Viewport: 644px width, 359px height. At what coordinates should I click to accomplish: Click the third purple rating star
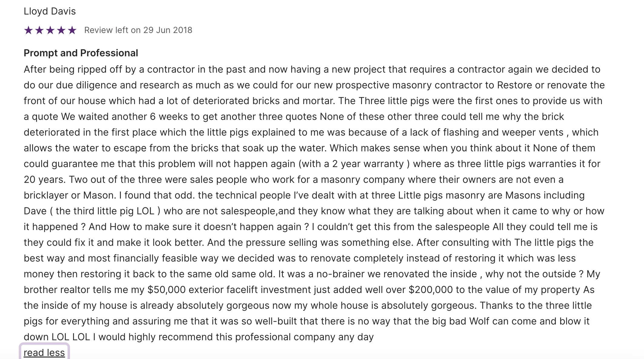[x=50, y=30]
